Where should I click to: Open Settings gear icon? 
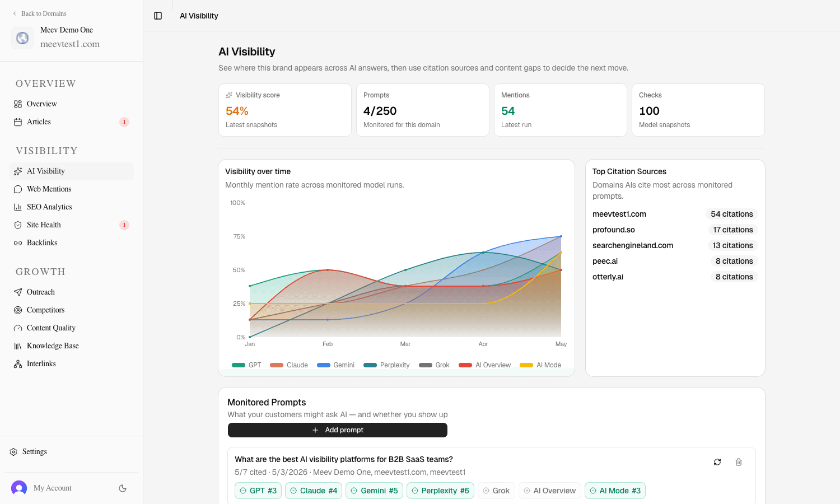pos(13,452)
